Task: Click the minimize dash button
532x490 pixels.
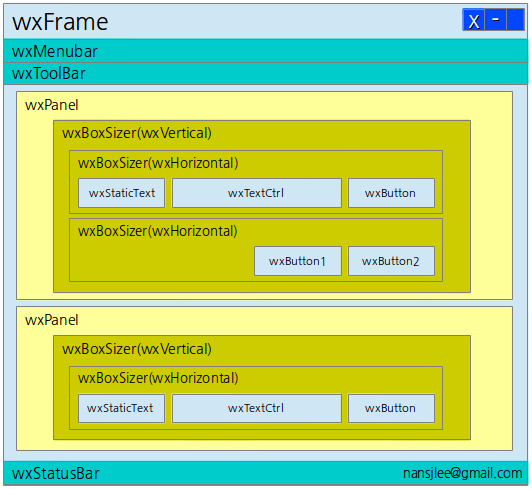Action: click(496, 20)
